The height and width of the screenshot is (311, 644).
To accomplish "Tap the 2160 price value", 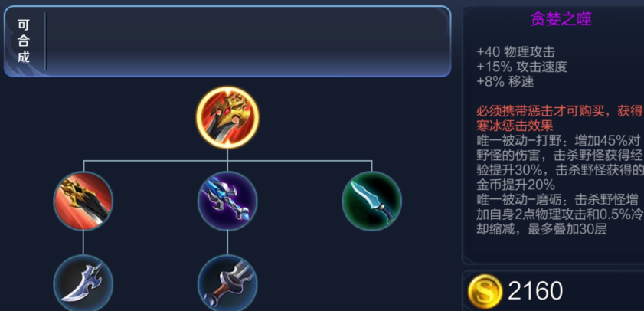I will 535,291.
